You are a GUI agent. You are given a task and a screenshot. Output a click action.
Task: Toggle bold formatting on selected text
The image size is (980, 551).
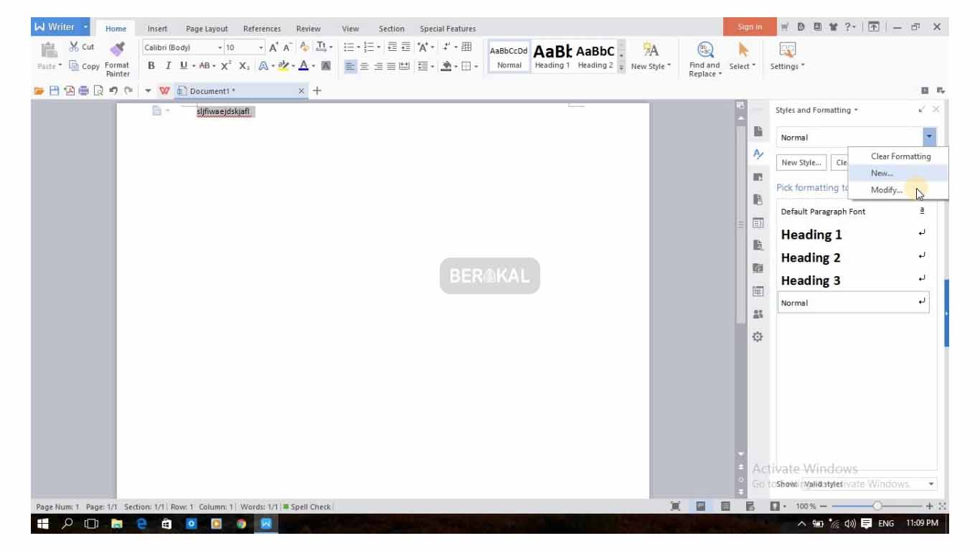[152, 65]
